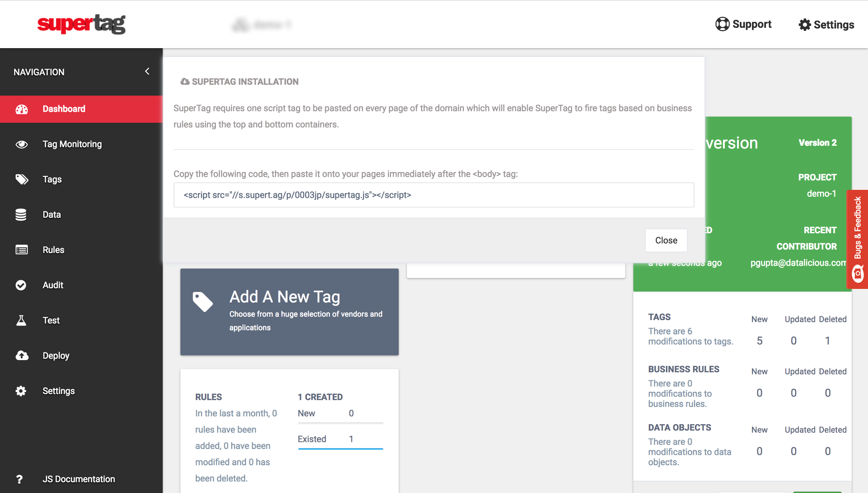Viewport: 868px width, 493px height.
Task: Open sidebar Settings menu item
Action: pyautogui.click(x=81, y=391)
